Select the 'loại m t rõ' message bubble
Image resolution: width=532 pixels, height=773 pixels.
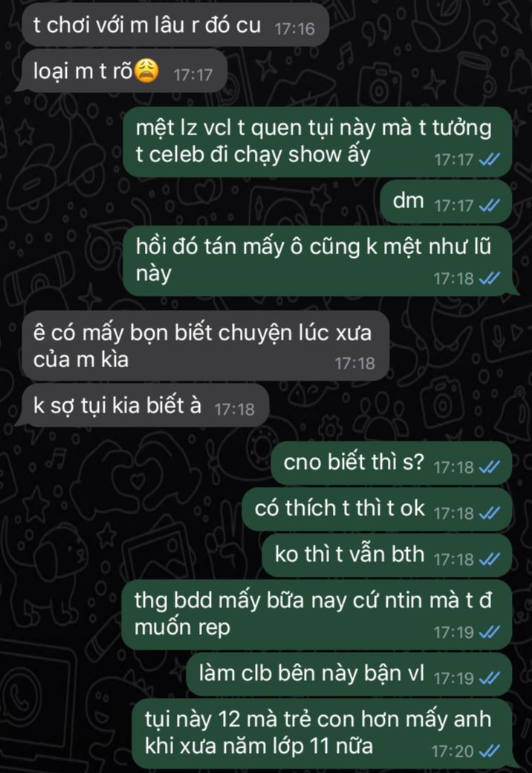pyautogui.click(x=122, y=71)
